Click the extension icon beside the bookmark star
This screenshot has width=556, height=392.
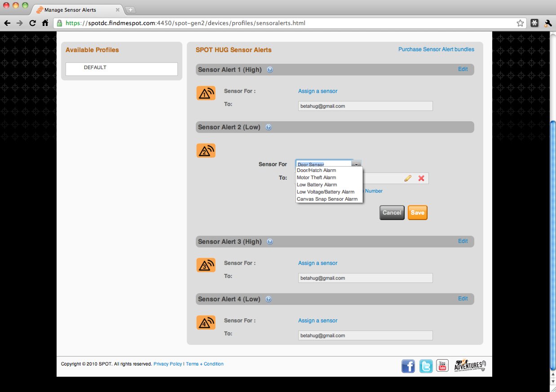tap(534, 23)
